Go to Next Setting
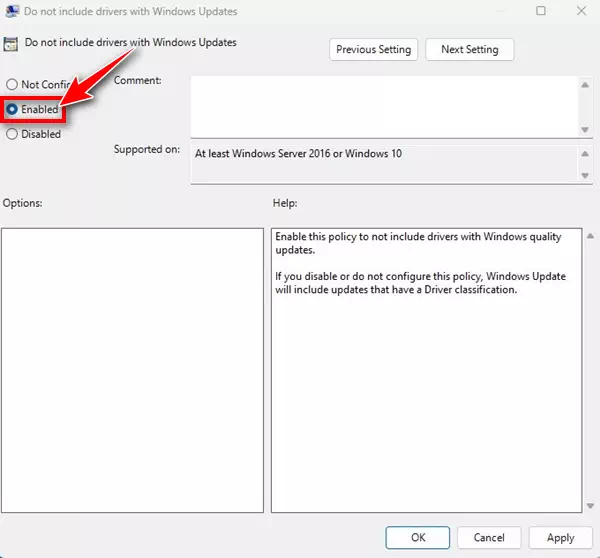Viewport: 600px width, 558px height. click(x=470, y=49)
